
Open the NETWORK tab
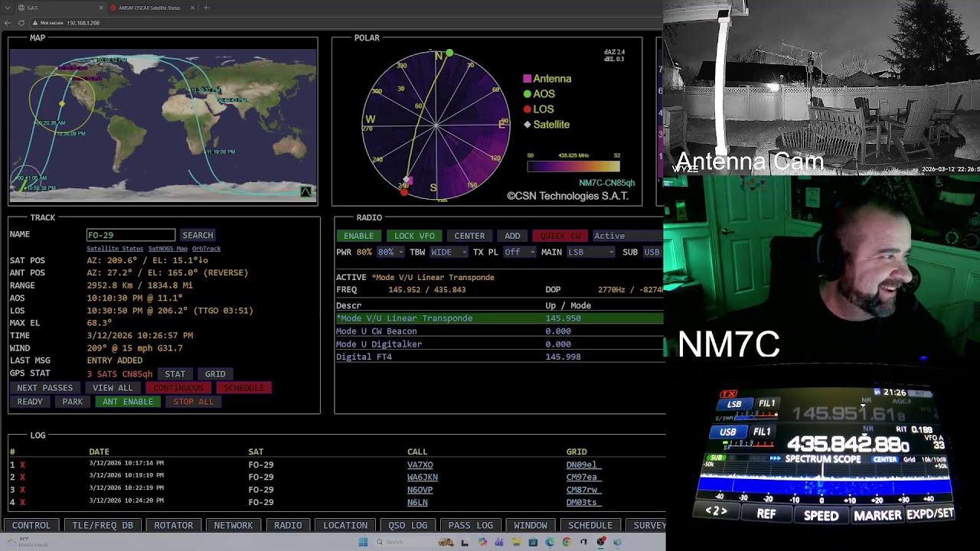[x=234, y=525]
